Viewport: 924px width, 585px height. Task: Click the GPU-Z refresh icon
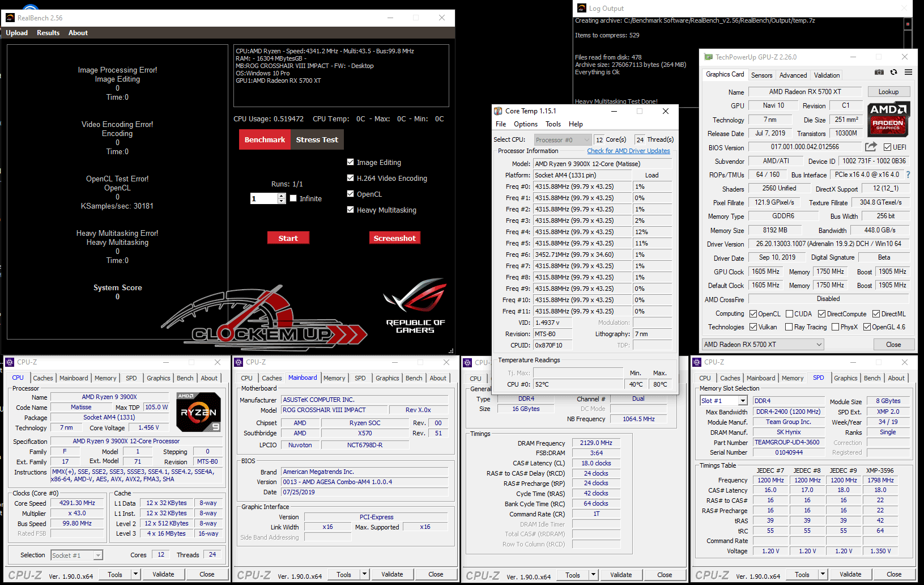pyautogui.click(x=893, y=73)
